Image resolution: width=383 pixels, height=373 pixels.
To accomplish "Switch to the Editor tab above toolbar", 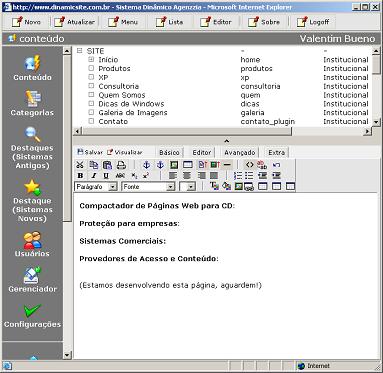I will tap(202, 152).
